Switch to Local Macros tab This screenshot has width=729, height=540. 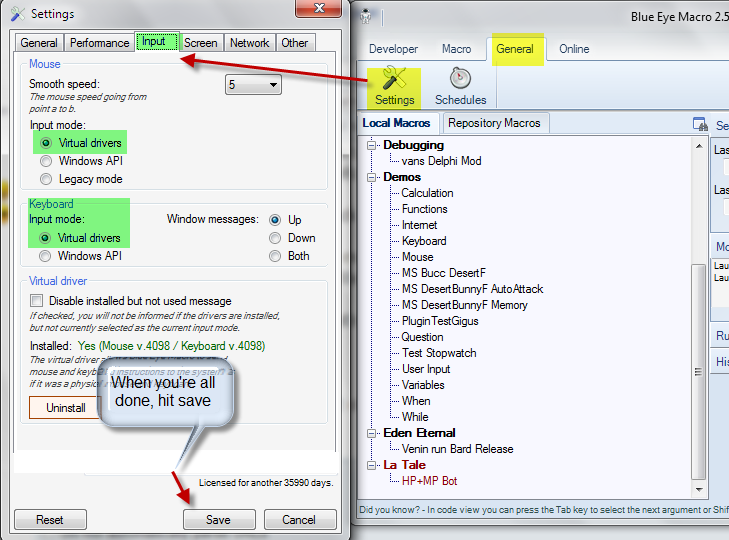click(x=397, y=123)
